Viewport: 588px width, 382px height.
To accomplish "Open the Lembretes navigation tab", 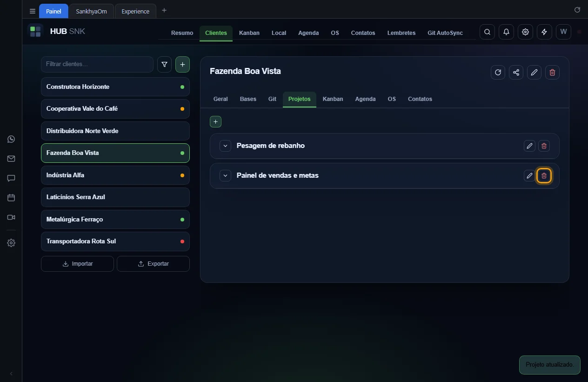I will click(x=401, y=33).
